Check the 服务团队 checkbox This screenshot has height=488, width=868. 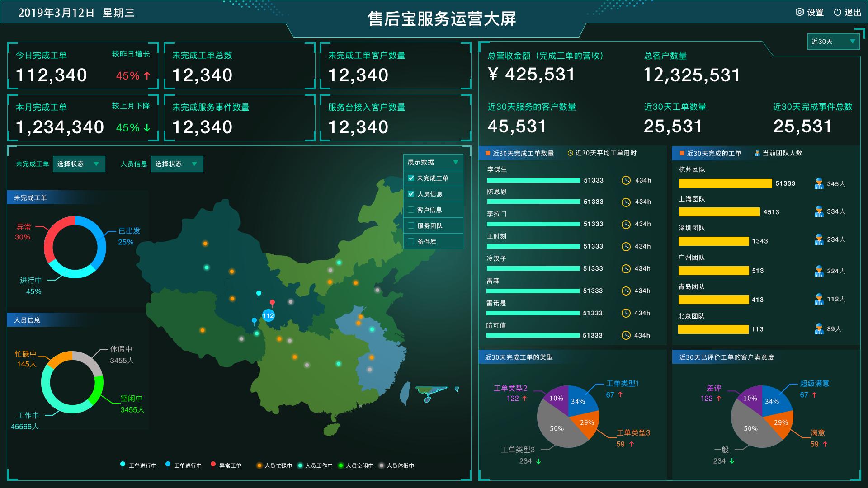coord(411,225)
